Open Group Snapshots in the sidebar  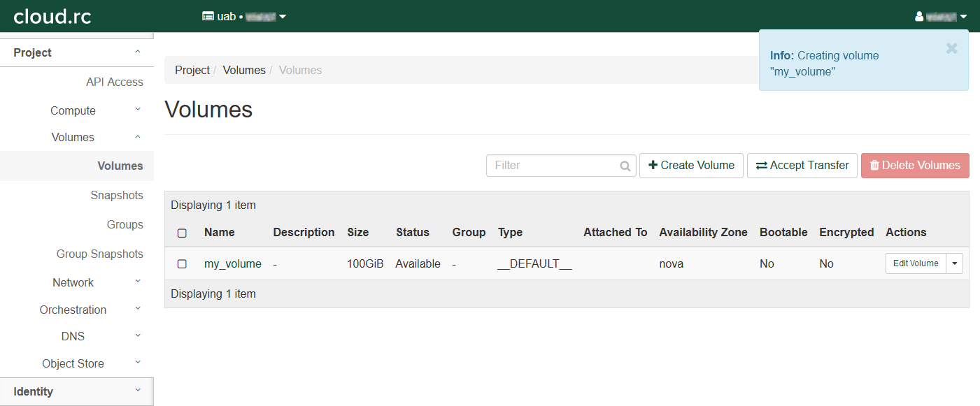(x=100, y=254)
